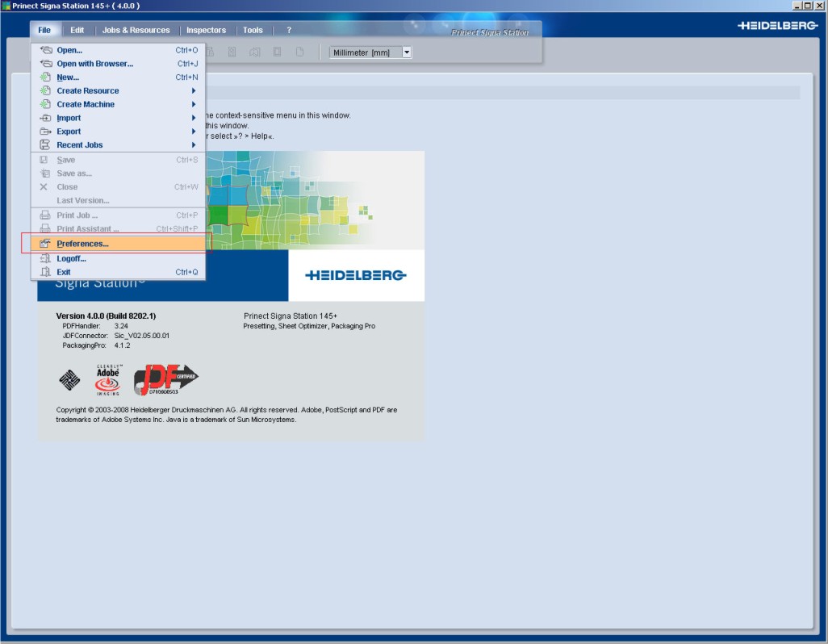Click the Heidelberg logo in title banner
This screenshot has width=828, height=644.
click(x=777, y=25)
